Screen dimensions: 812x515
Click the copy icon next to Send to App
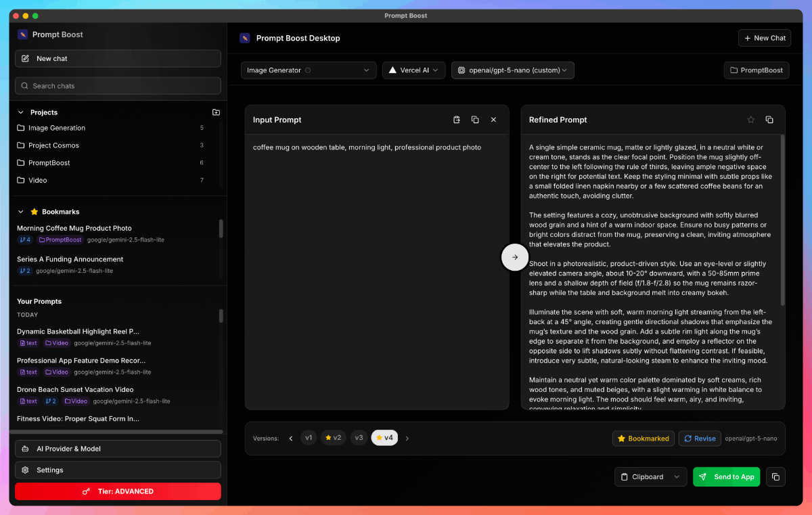(775, 476)
